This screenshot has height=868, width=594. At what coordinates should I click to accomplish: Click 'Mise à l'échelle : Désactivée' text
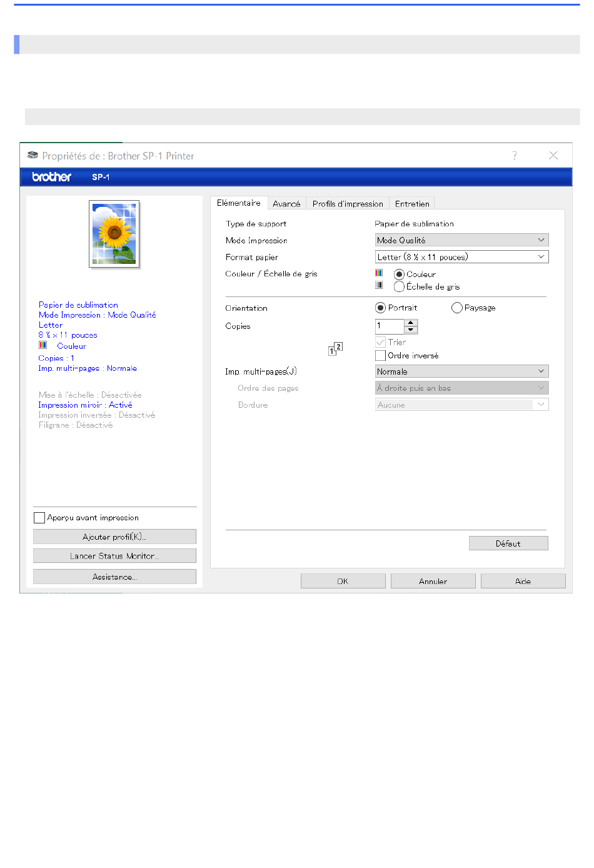click(90, 395)
